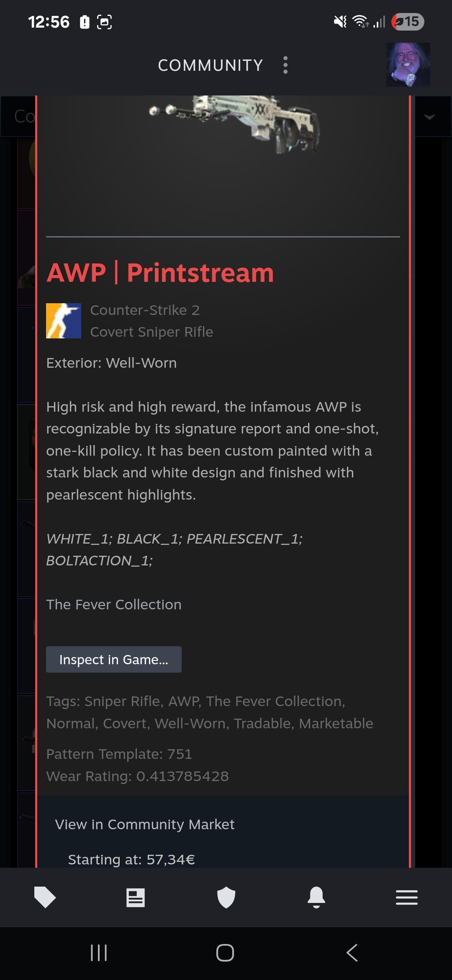Tap the COMMUNITY header title
The width and height of the screenshot is (452, 980).
[x=211, y=65]
